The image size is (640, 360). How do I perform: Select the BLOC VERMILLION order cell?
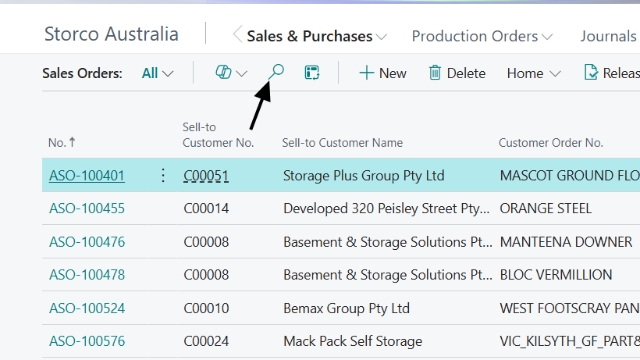pos(556,275)
